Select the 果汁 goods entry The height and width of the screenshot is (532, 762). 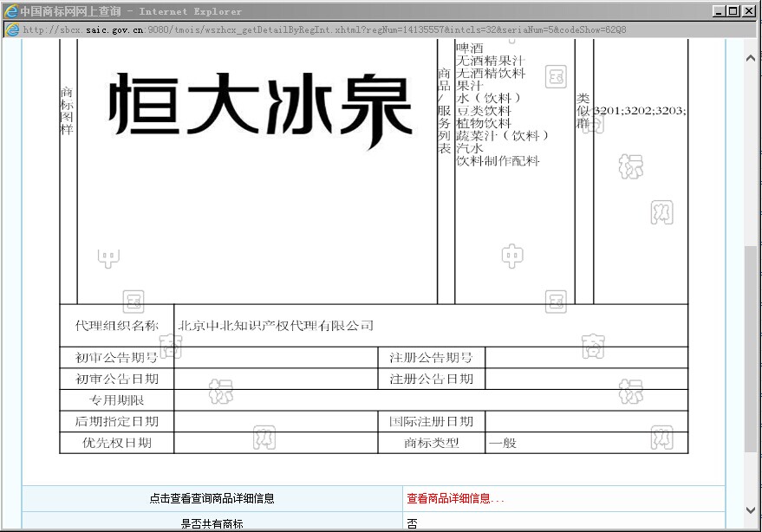click(470, 86)
